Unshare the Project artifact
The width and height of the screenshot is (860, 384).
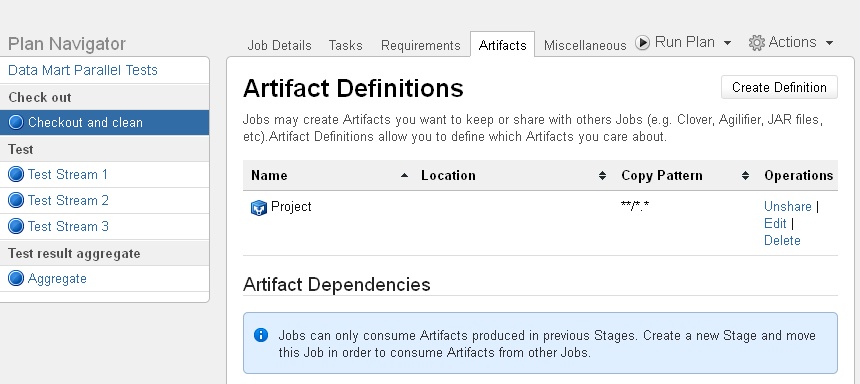click(788, 206)
